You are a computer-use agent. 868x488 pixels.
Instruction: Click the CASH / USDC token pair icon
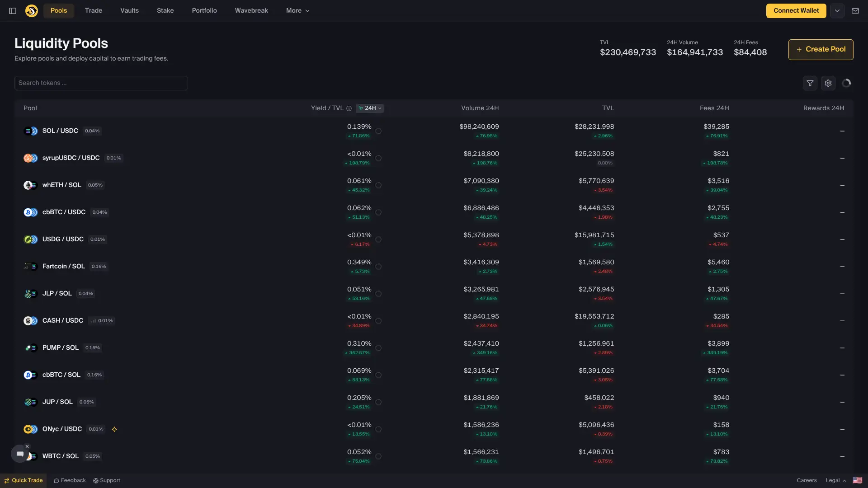click(30, 321)
